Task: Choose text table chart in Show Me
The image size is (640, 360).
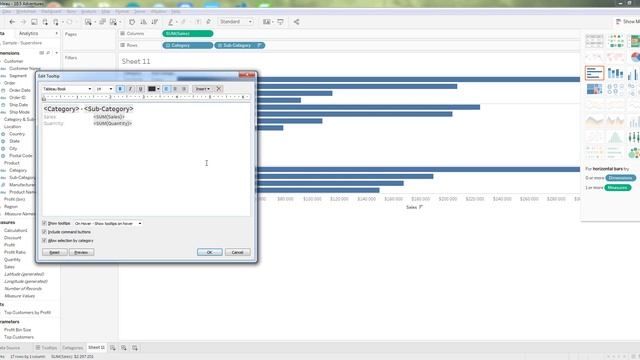Action: [x=594, y=41]
